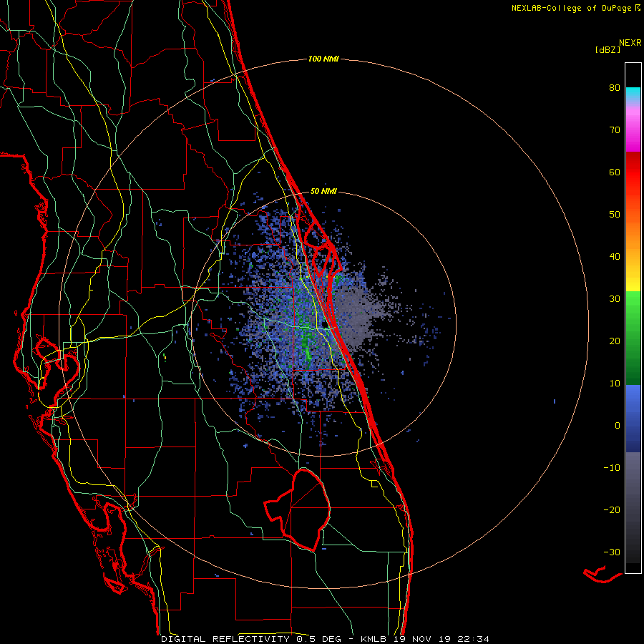This screenshot has height=644, width=644.
Task: Click the 0 value on dBZ scale
Action: [618, 426]
